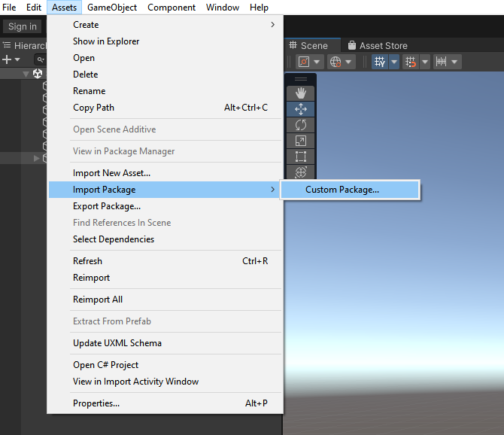The width and height of the screenshot is (504, 435).
Task: Click the Sign in button
Action: pyautogui.click(x=23, y=26)
